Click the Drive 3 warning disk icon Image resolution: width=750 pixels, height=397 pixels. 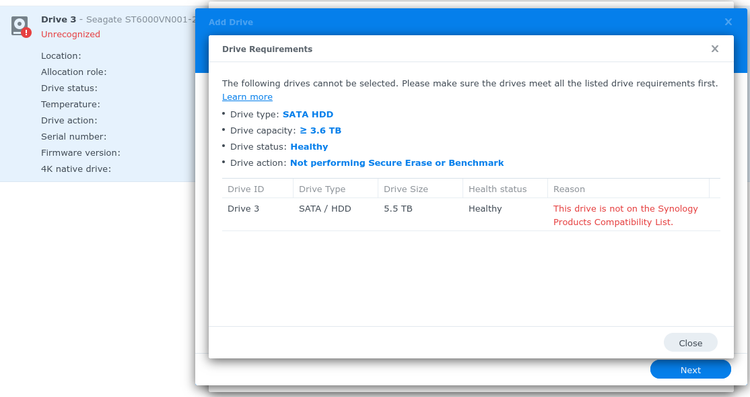click(x=21, y=26)
